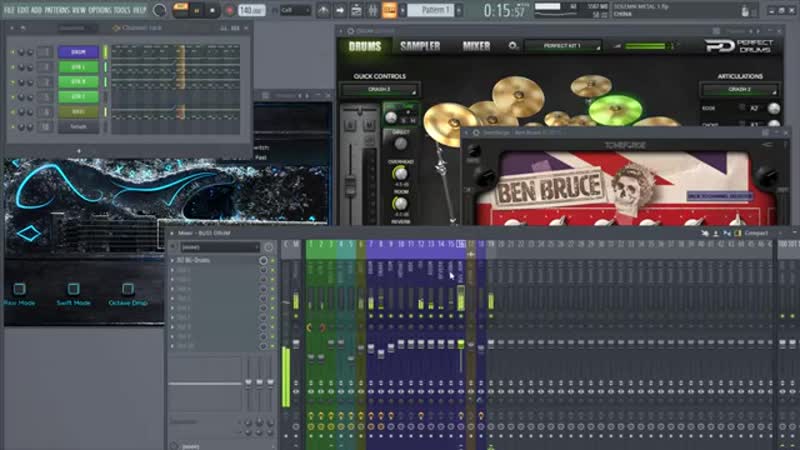Mute the DRUM channel with green LED
The image size is (800, 450).
[13, 52]
